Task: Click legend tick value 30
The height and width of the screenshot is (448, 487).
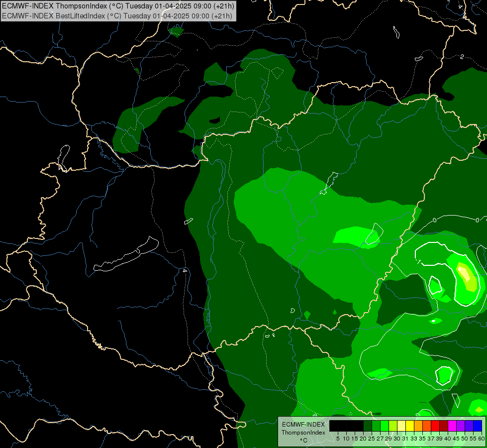Action: 397,439
